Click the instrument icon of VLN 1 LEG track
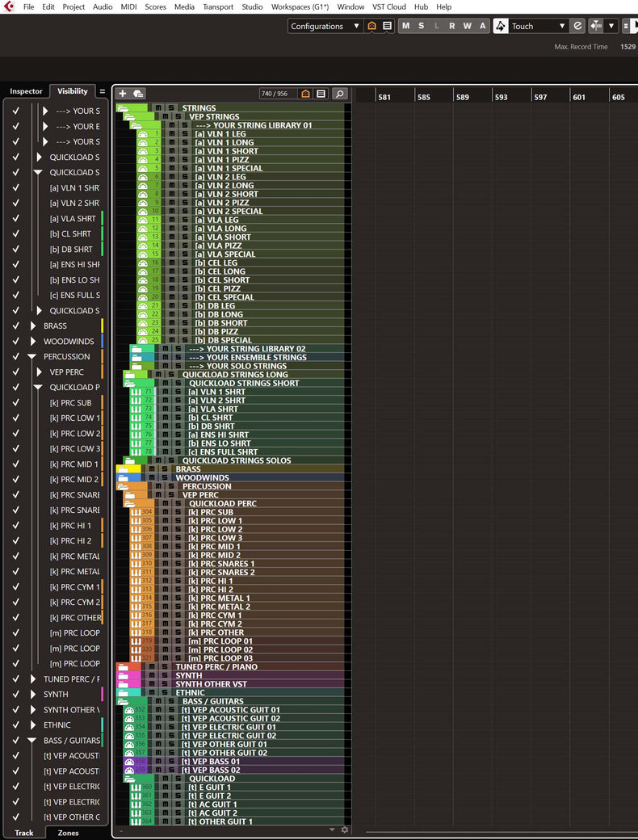 143,134
